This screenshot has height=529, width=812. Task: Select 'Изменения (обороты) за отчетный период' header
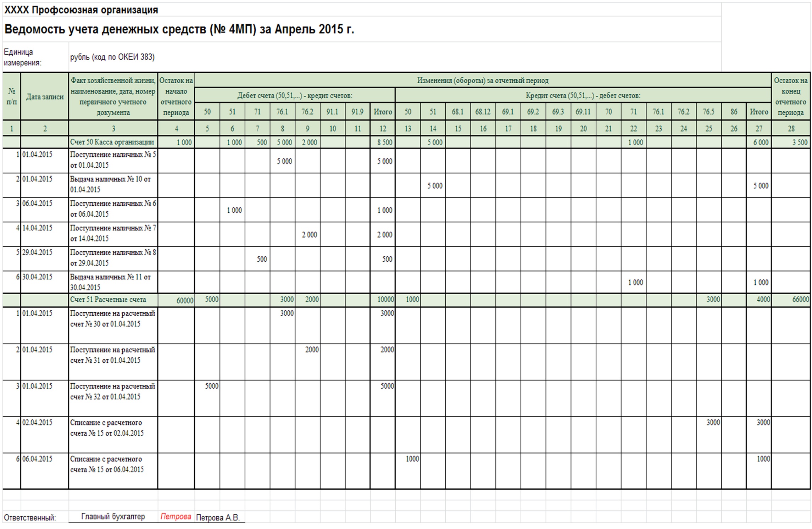pos(483,80)
